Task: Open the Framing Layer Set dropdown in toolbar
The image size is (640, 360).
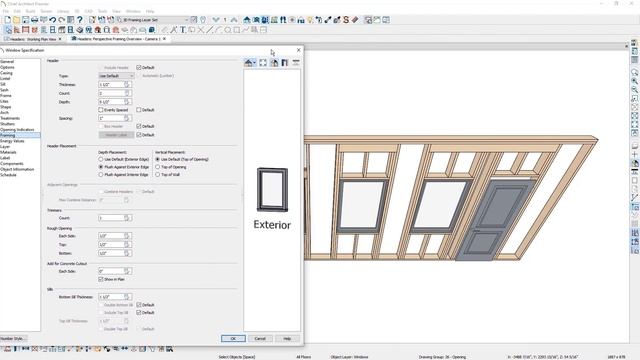Action: click(x=153, y=20)
